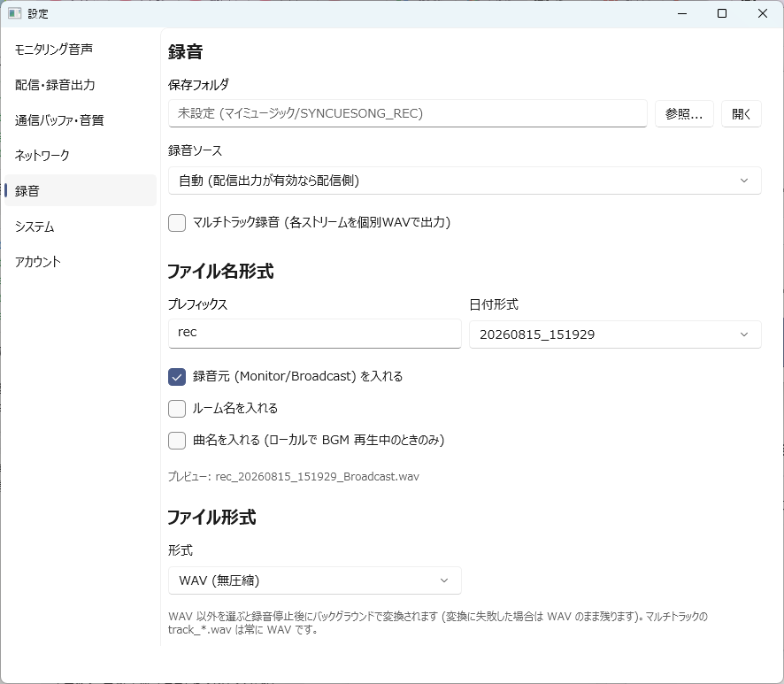The height and width of the screenshot is (684, 784).
Task: Click the 参照... browse button
Action: (684, 114)
